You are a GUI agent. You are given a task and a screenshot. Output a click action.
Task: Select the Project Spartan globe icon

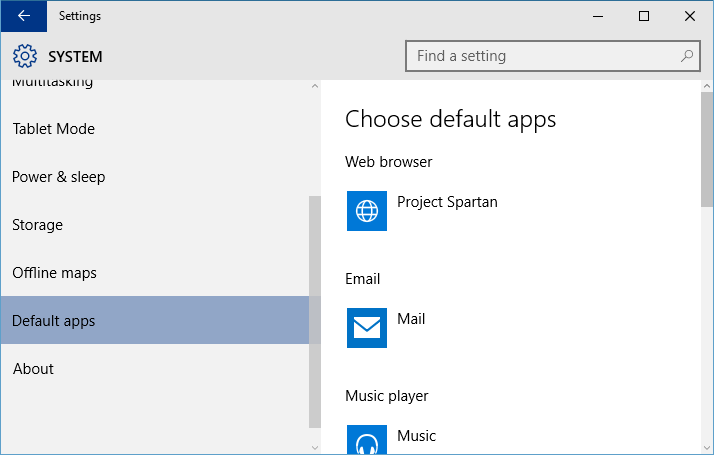367,211
